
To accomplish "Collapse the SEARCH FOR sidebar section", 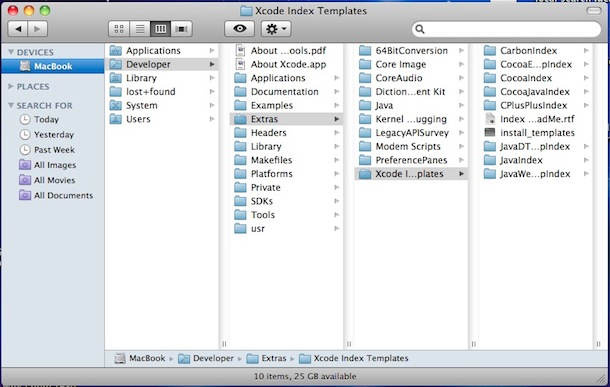I will [11, 105].
